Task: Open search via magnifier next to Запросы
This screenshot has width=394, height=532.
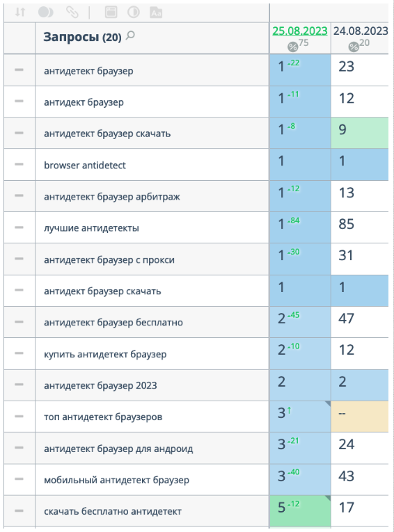Action: pyautogui.click(x=130, y=35)
